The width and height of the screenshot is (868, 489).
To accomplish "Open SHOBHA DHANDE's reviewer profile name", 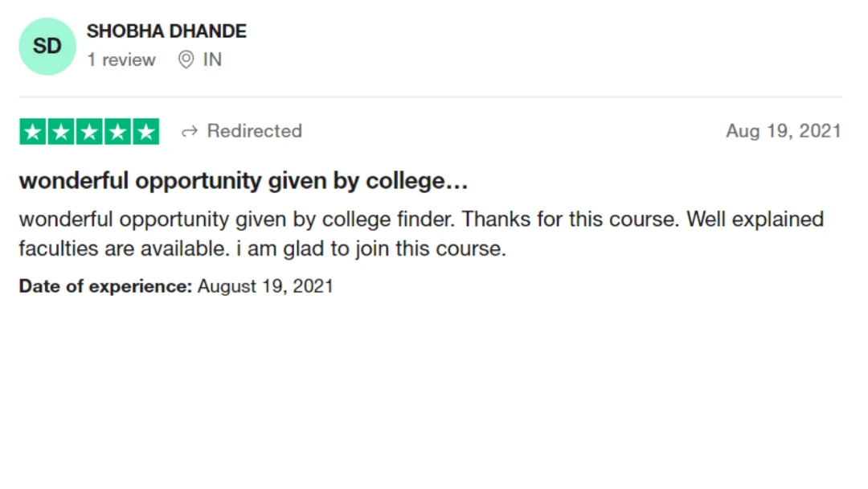I will (166, 31).
